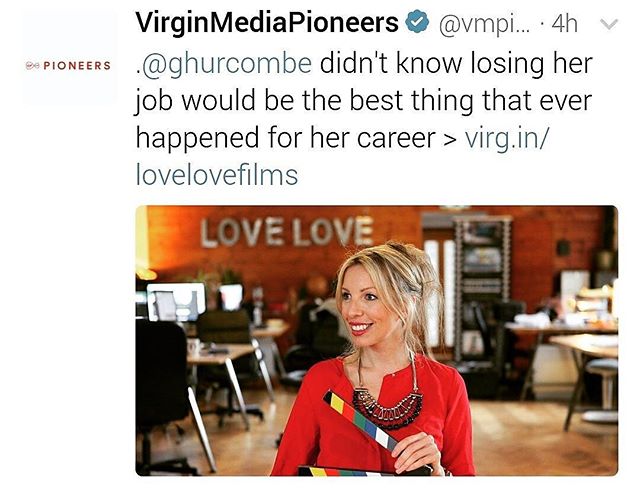The height and width of the screenshot is (488, 640).
Task: Click the word PIONEERS in the avatar
Action: pos(77,66)
